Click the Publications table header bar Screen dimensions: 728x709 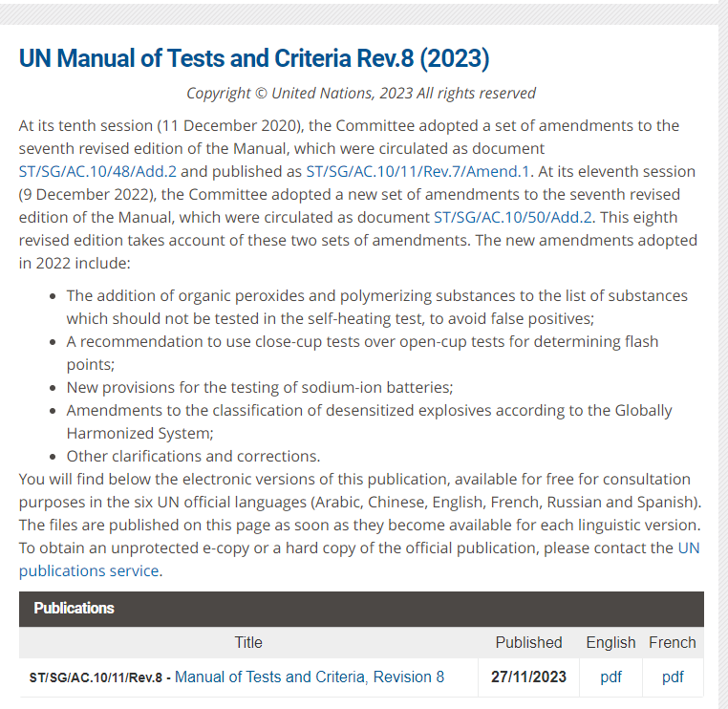[x=361, y=609]
